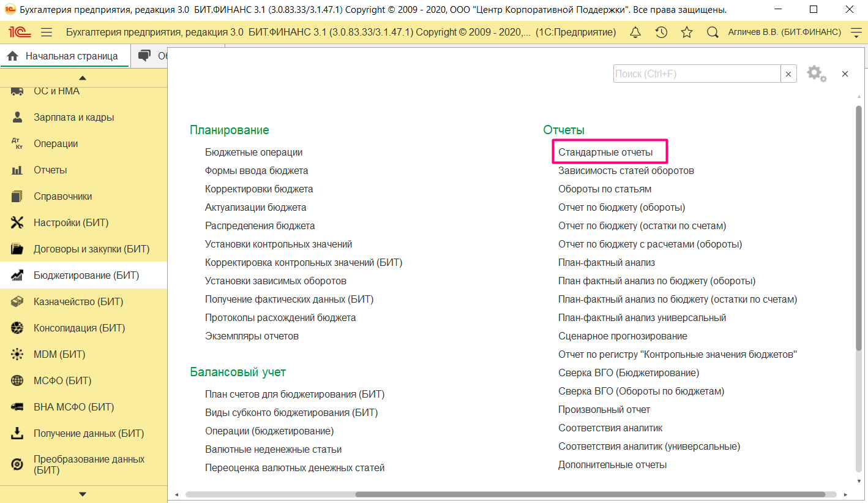Click user name Агличев В.В. (БИТ.ФИНАНС)
The height and width of the screenshot is (503, 868).
[784, 32]
